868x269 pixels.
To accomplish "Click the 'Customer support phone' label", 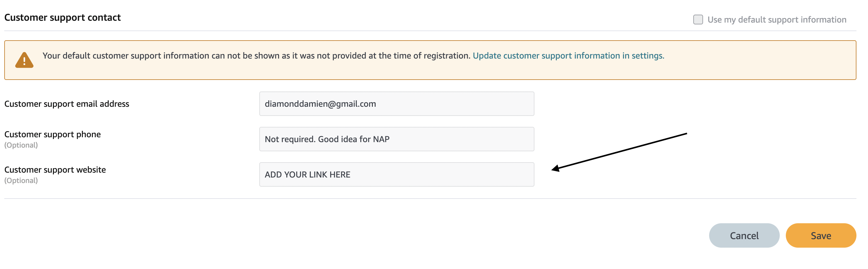I will (x=53, y=134).
